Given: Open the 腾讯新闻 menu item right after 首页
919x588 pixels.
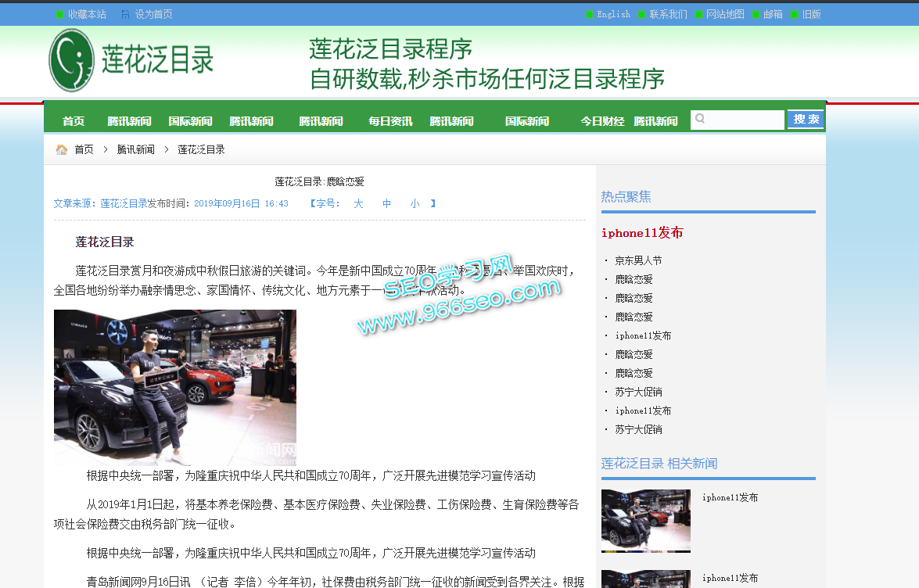Looking at the screenshot, I should (129, 121).
